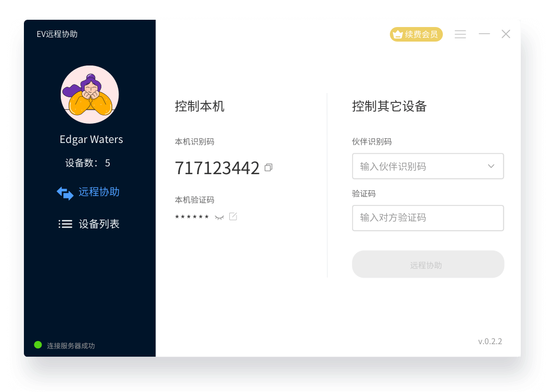Click the 输入对方验证码 input field
The image size is (551, 392).
pos(428,218)
